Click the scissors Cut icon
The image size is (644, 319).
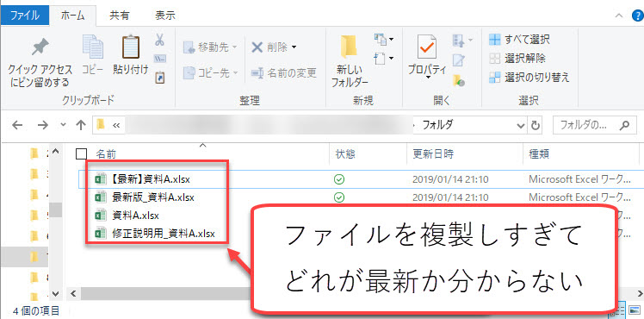tap(160, 40)
